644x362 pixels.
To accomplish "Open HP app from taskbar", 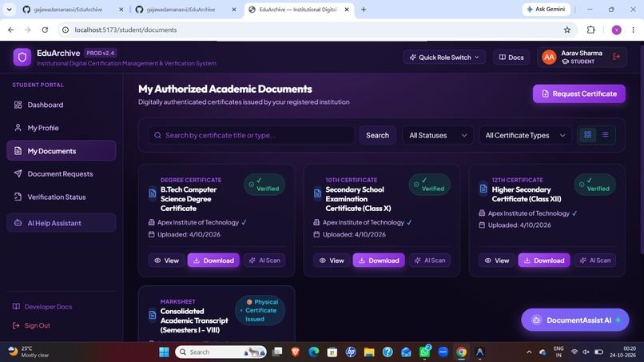I will point(350,352).
